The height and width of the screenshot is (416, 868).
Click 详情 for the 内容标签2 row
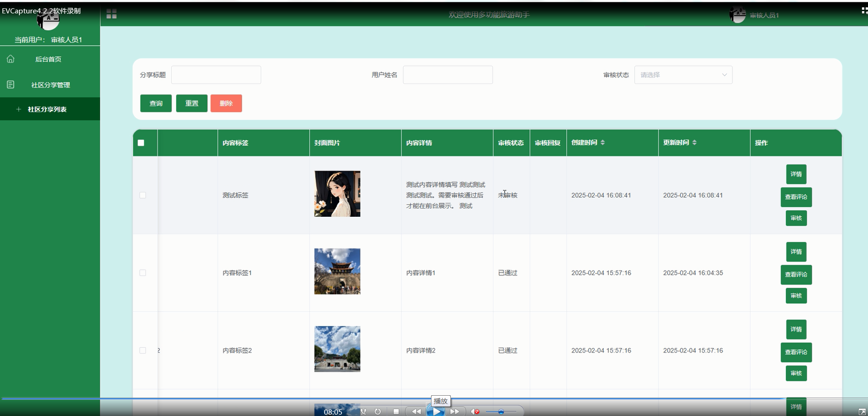796,329
